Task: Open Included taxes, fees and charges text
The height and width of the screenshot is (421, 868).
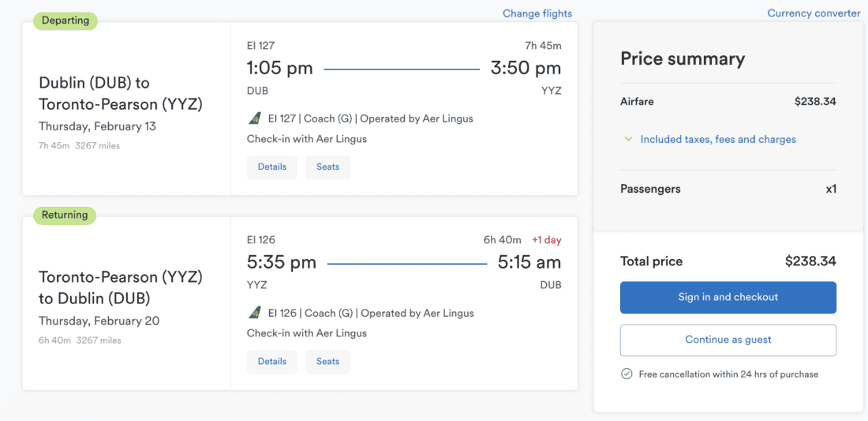Action: 718,139
